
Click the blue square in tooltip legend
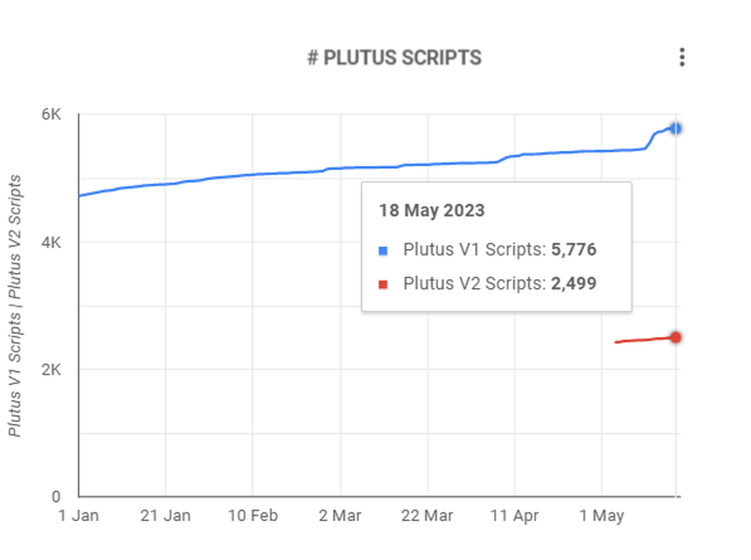(383, 251)
